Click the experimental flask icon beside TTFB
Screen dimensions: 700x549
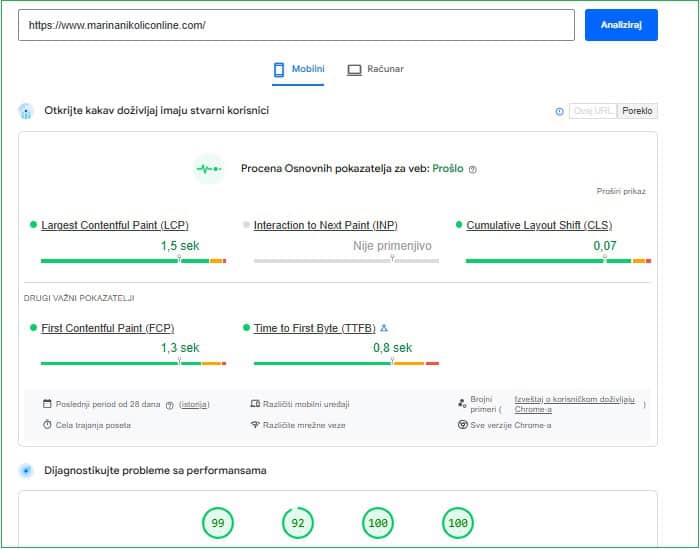pyautogui.click(x=384, y=328)
